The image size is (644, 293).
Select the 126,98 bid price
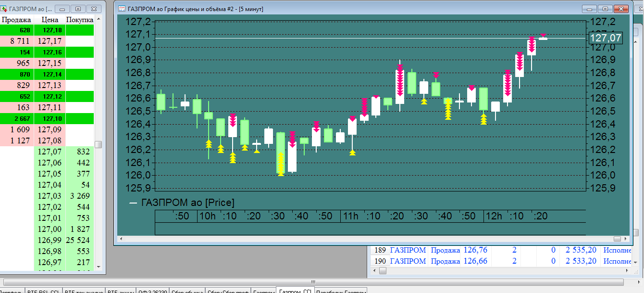tap(50, 252)
